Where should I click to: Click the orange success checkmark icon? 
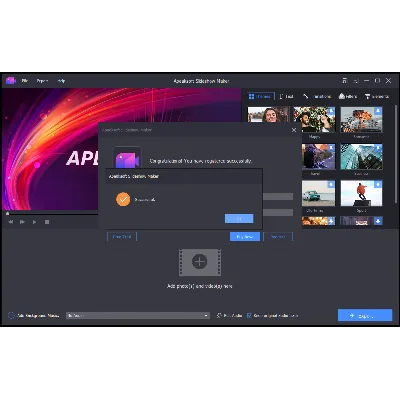123,199
